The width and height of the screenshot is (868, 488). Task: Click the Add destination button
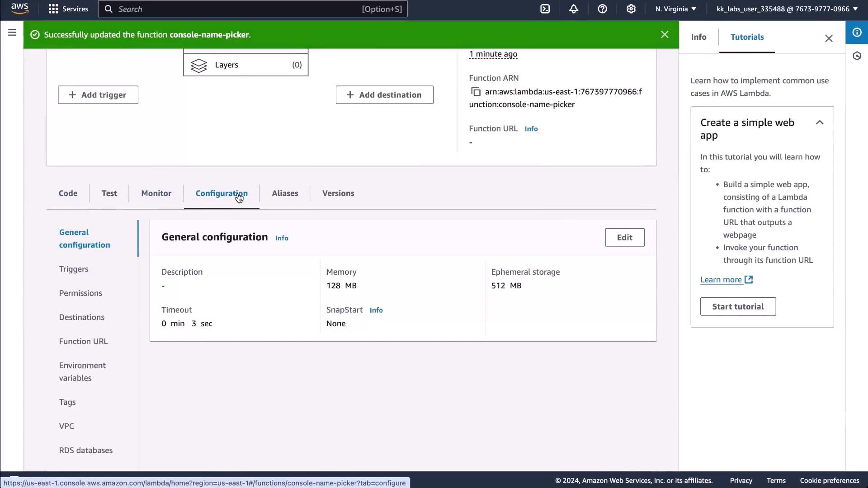[x=385, y=95]
